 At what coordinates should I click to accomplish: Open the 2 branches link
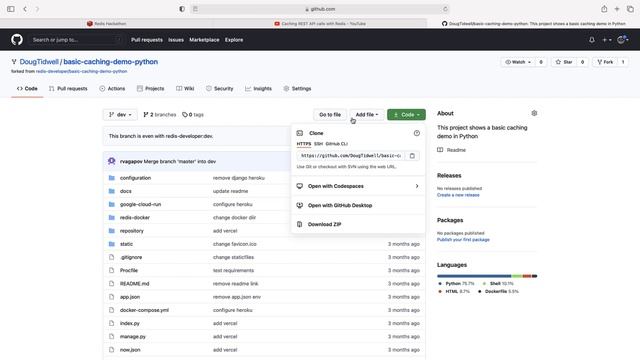coord(160,115)
